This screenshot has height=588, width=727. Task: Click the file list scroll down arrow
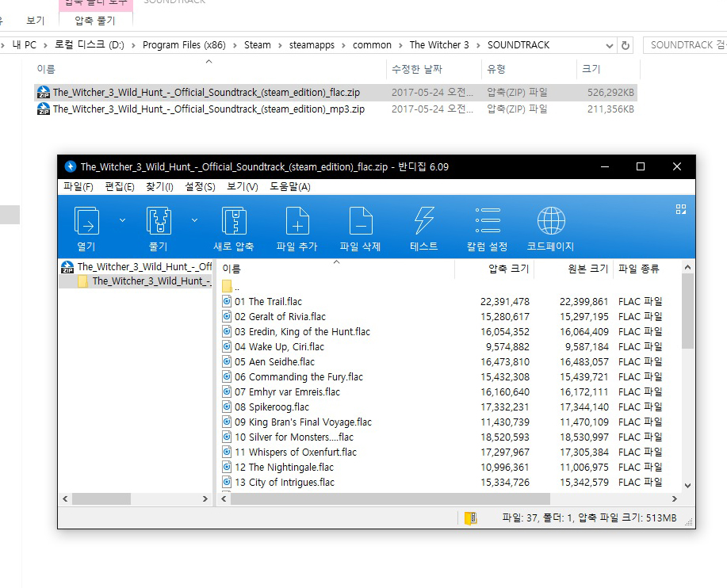click(x=687, y=486)
